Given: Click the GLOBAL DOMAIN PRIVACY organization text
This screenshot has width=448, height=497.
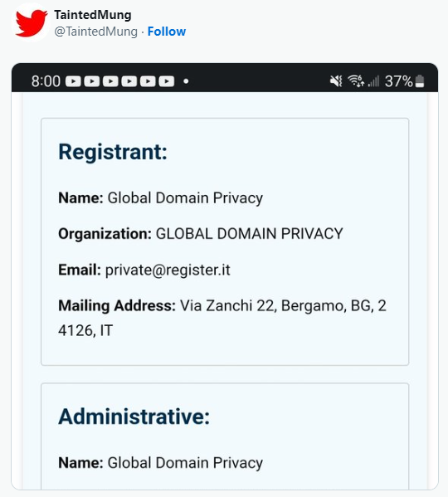Looking at the screenshot, I should click(250, 234).
